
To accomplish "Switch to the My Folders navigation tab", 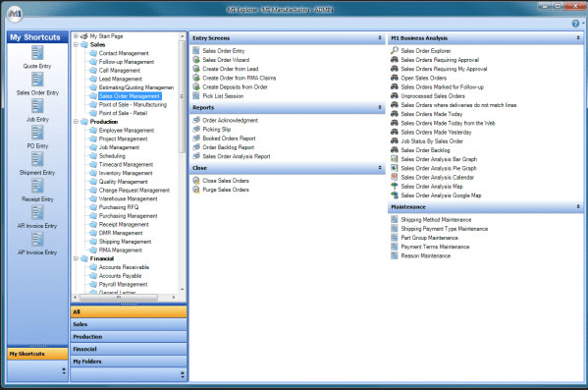I will [x=129, y=362].
